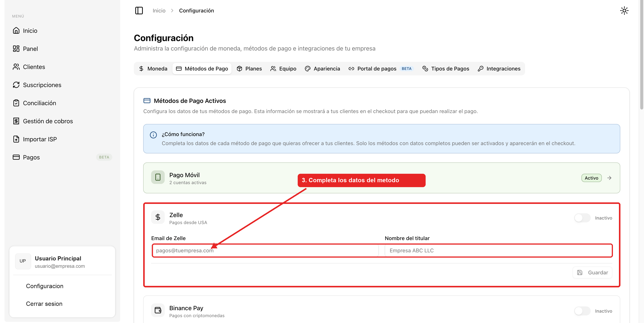Enable the Binance Pay toggle switch
The image size is (644, 323).
(582, 311)
